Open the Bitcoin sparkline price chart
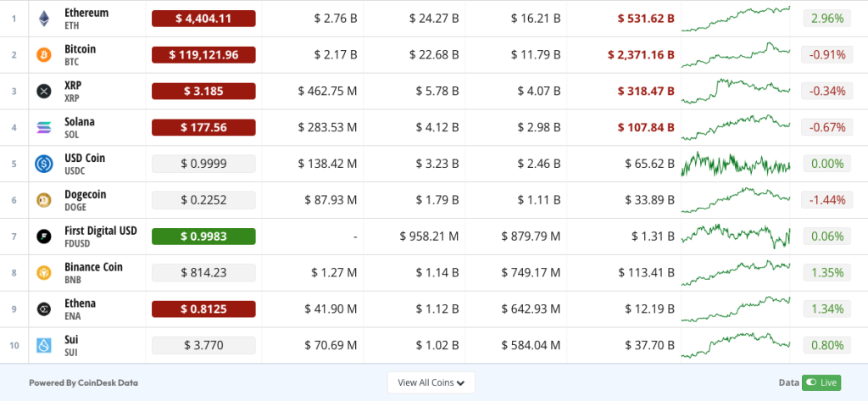The height and width of the screenshot is (401, 868). tap(736, 55)
